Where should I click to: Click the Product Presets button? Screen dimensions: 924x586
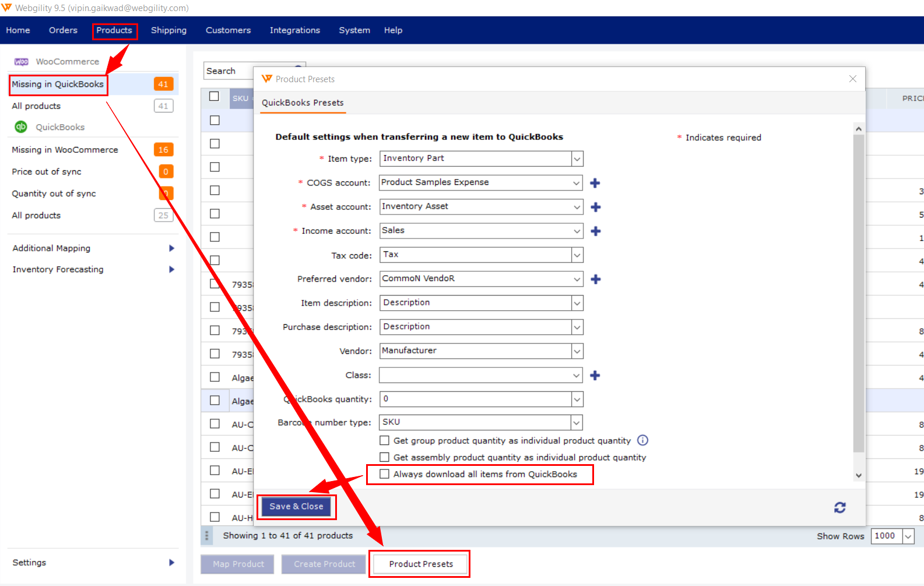421,564
